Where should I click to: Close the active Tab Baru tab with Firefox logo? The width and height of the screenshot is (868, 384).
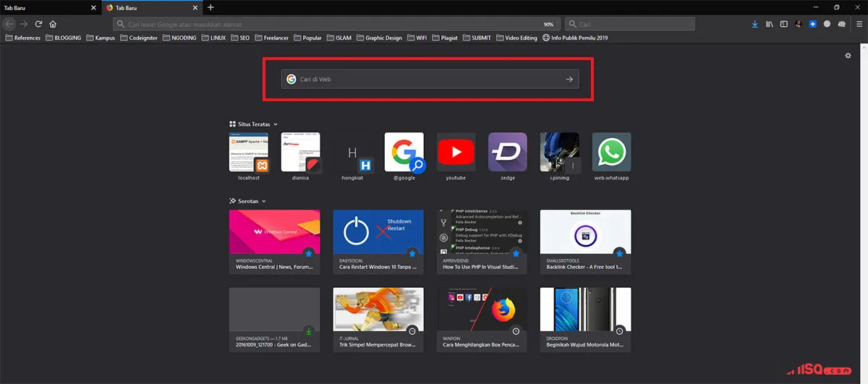195,7
